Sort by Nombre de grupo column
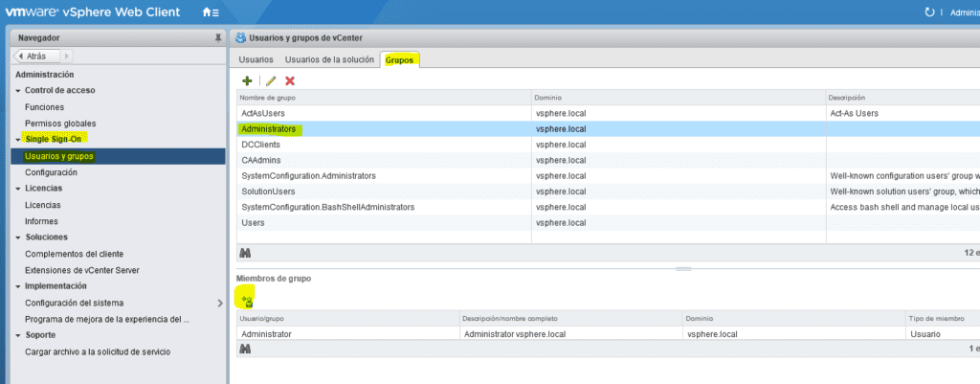 tap(384, 99)
